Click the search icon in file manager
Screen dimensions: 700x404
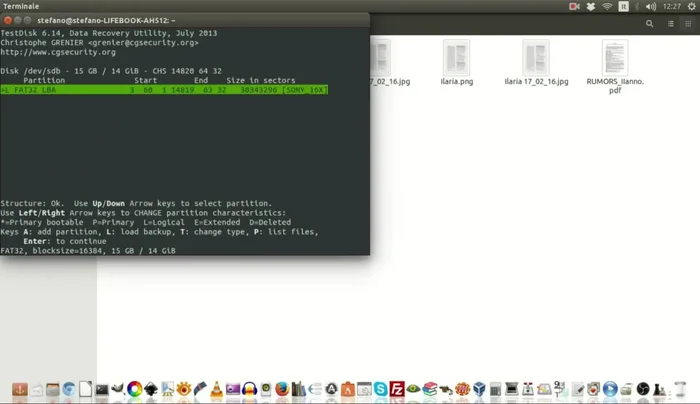coord(649,24)
